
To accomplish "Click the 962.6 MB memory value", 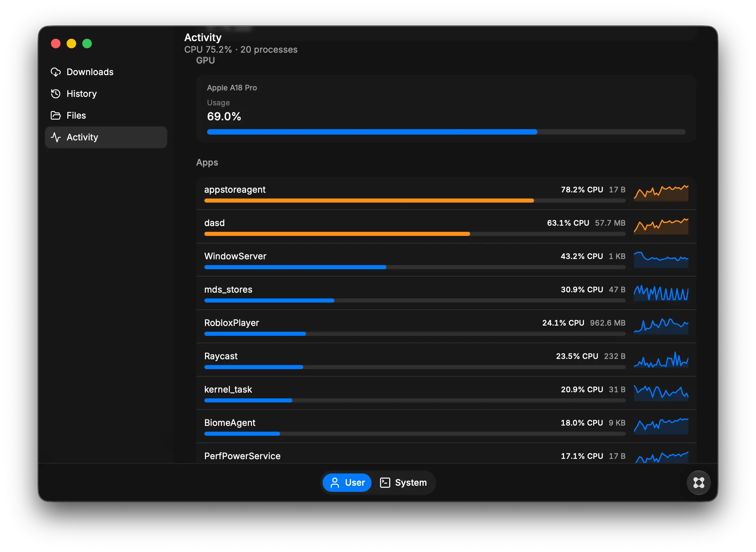I will pyautogui.click(x=608, y=323).
